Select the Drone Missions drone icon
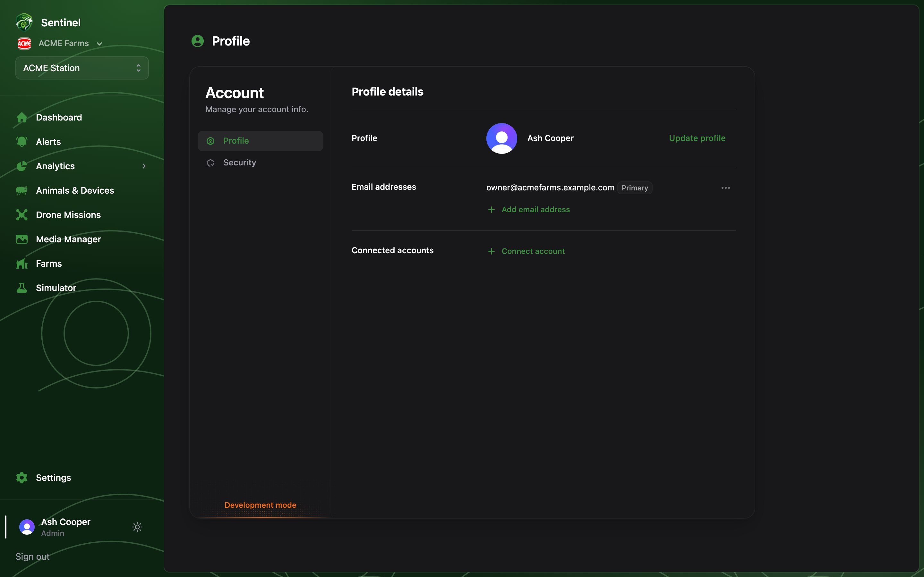The height and width of the screenshot is (577, 924). coord(22,215)
